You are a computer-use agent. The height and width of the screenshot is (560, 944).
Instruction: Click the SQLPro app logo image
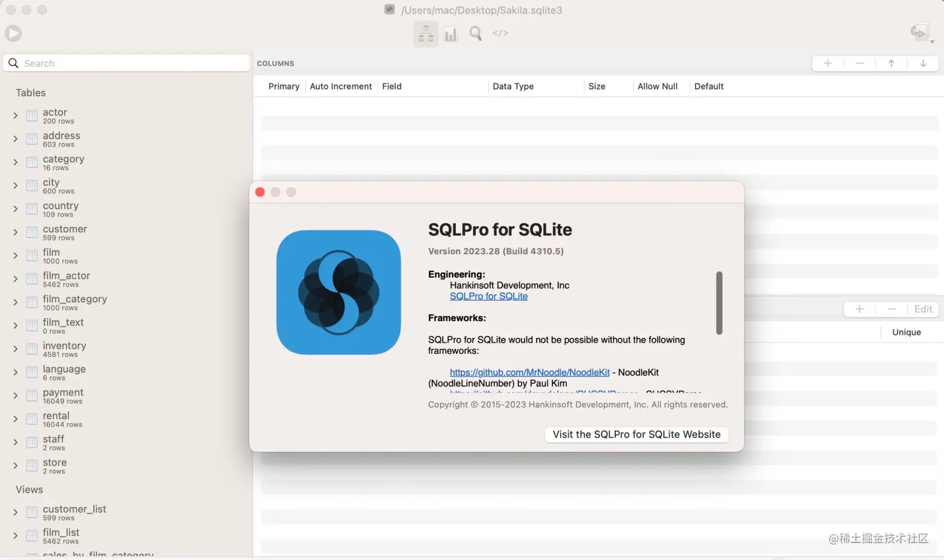338,292
